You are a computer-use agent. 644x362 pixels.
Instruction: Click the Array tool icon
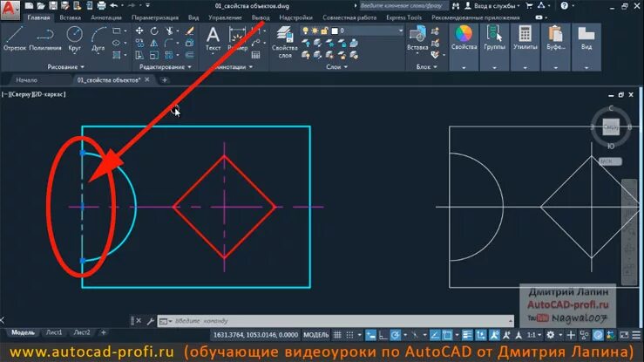click(x=169, y=55)
